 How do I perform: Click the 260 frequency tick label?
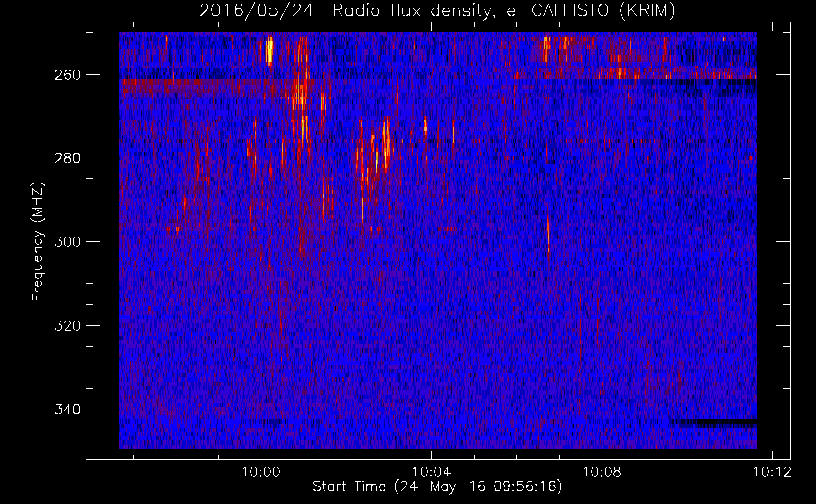(68, 75)
